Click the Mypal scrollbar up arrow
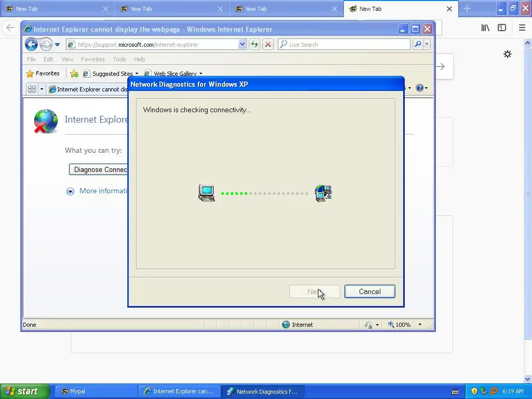This screenshot has height=399, width=532. 527,43
